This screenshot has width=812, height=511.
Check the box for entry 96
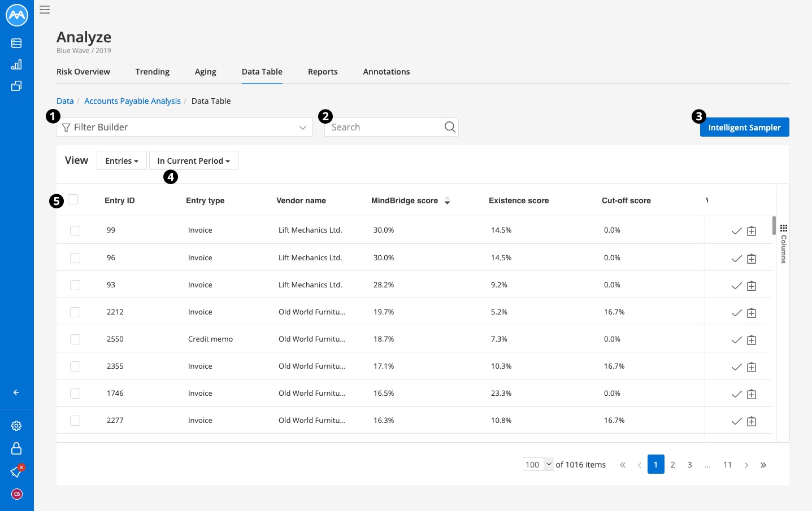click(75, 258)
